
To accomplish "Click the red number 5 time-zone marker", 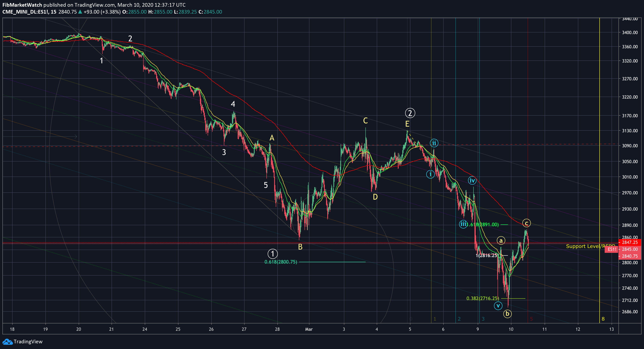I will click(531, 319).
